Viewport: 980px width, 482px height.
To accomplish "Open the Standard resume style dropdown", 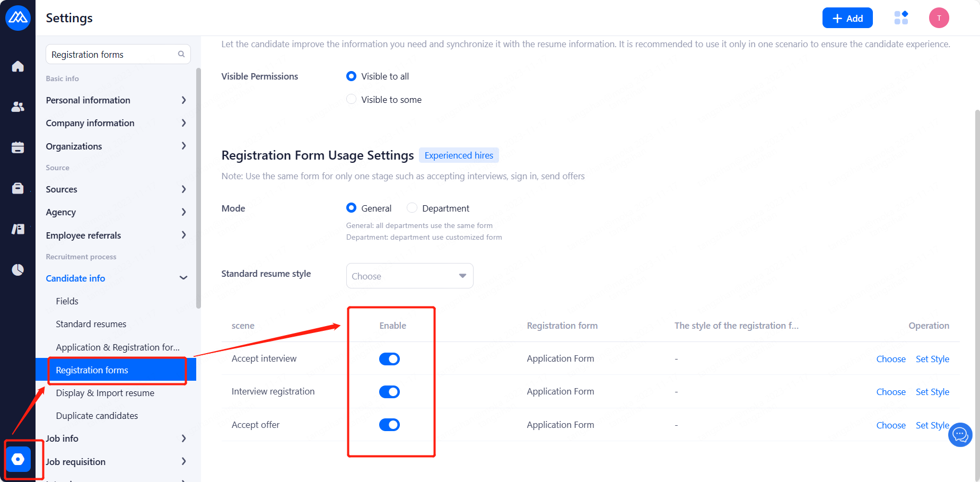I will click(x=409, y=276).
